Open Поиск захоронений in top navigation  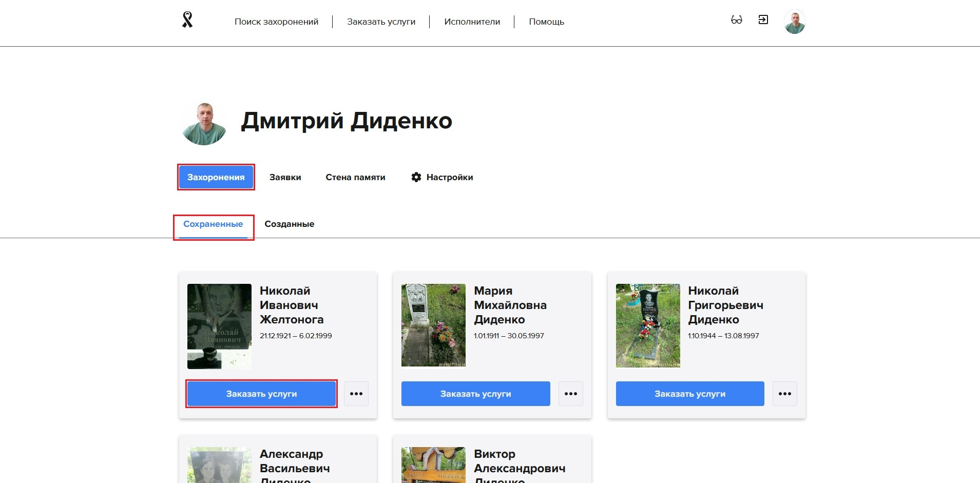[x=276, y=22]
